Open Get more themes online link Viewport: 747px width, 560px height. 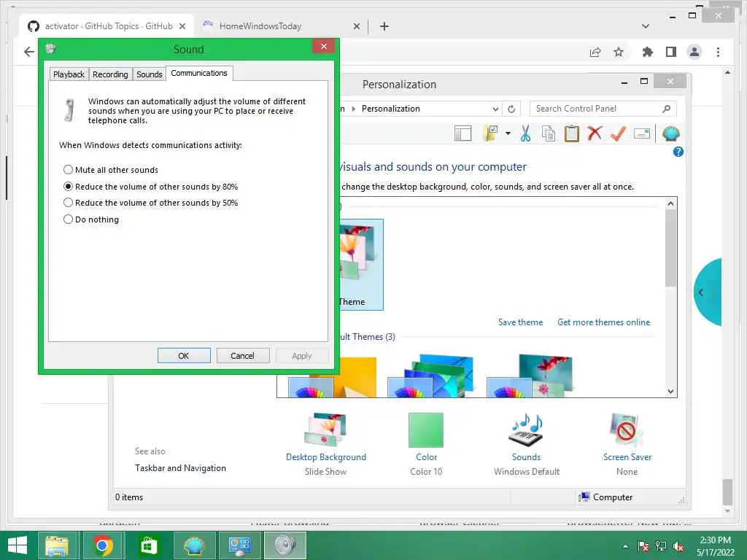[x=603, y=322]
